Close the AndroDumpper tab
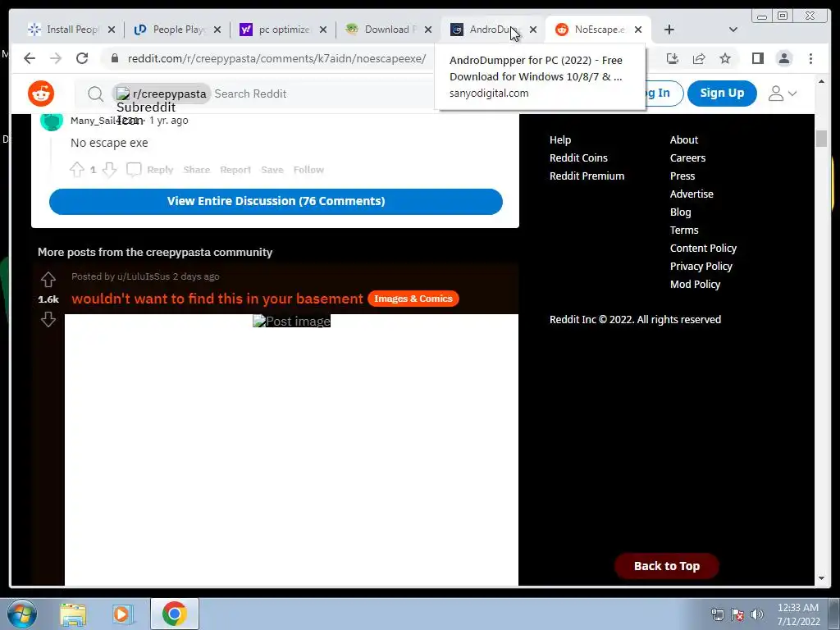Screen dimensions: 840x630 533,30
